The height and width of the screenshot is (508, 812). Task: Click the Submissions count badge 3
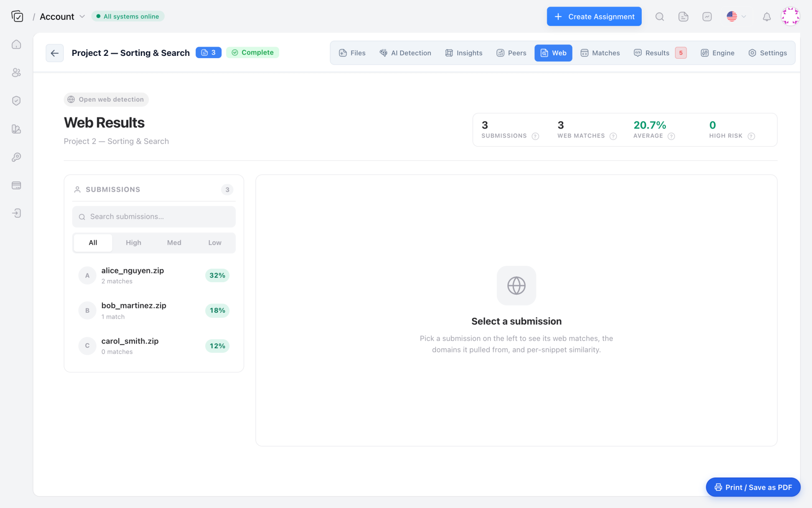tap(227, 190)
